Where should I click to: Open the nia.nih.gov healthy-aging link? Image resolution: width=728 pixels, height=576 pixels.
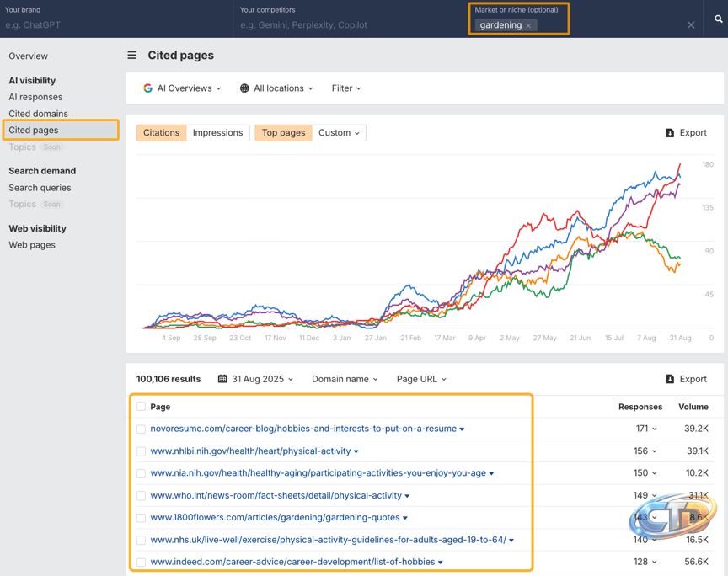point(318,473)
